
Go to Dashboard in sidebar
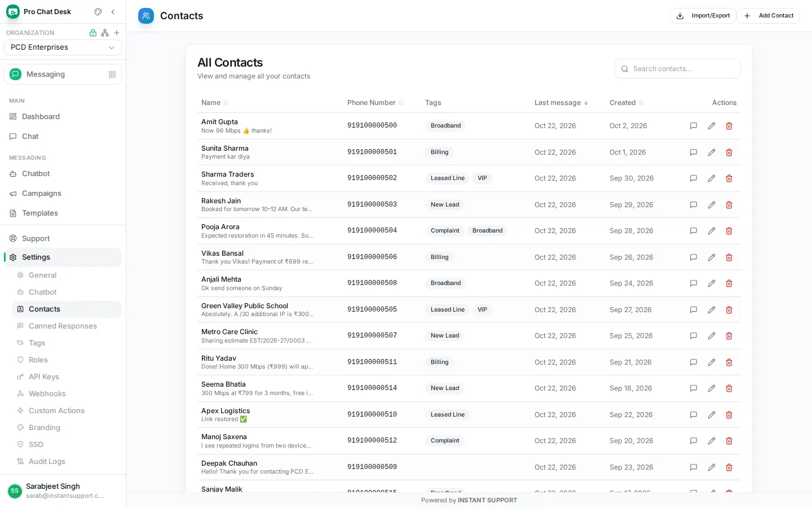click(63, 117)
